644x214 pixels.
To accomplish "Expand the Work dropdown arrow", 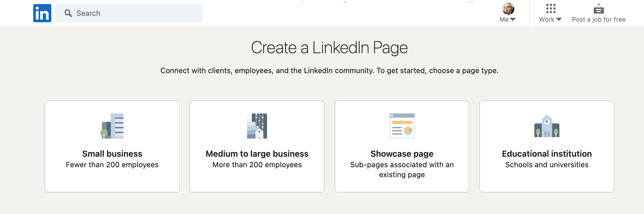I will click(x=559, y=20).
